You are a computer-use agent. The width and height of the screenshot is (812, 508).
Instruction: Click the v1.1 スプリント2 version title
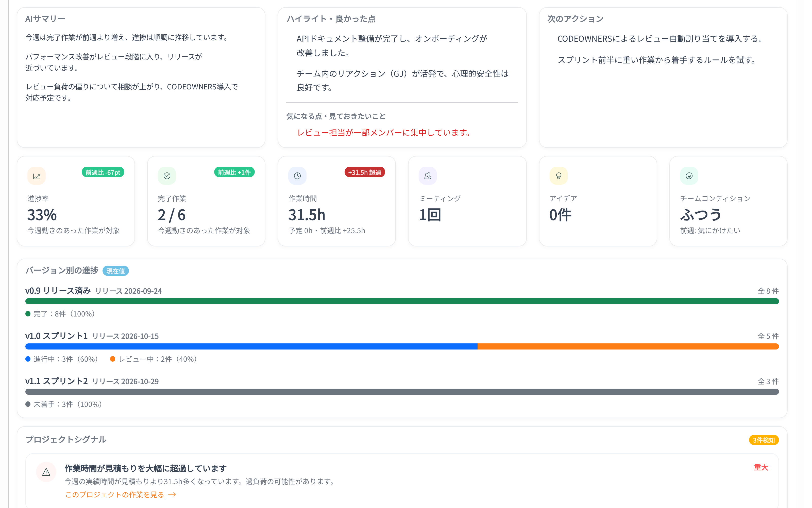pos(56,381)
